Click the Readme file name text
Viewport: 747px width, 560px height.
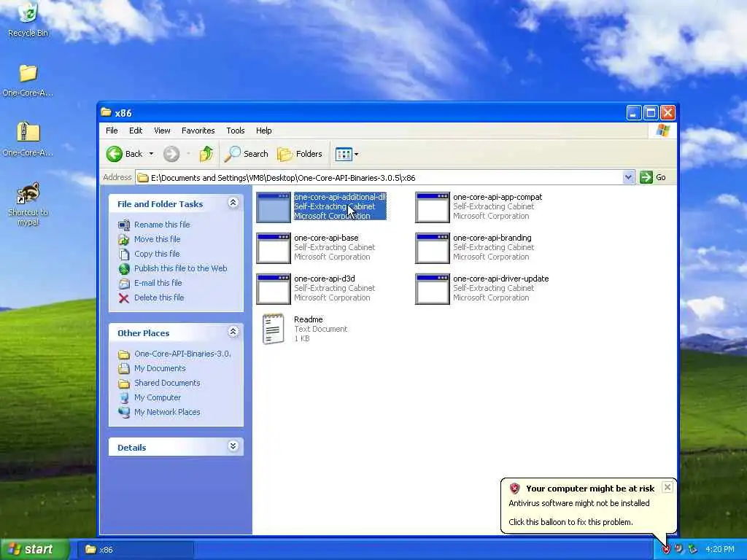click(x=309, y=319)
